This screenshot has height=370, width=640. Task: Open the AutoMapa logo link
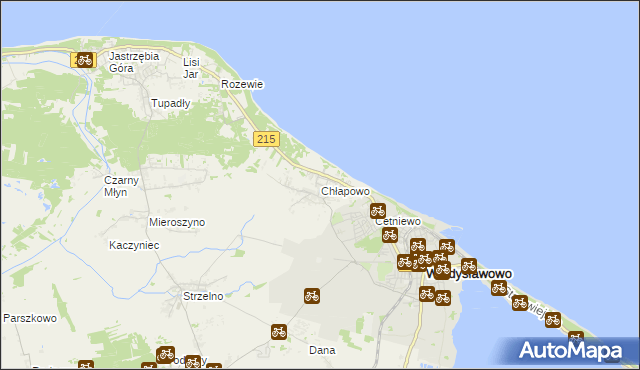[571, 350]
